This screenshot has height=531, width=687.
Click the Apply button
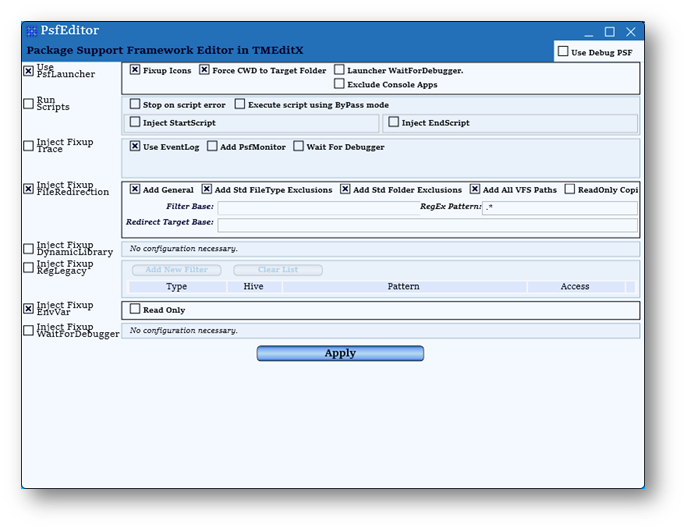340,353
